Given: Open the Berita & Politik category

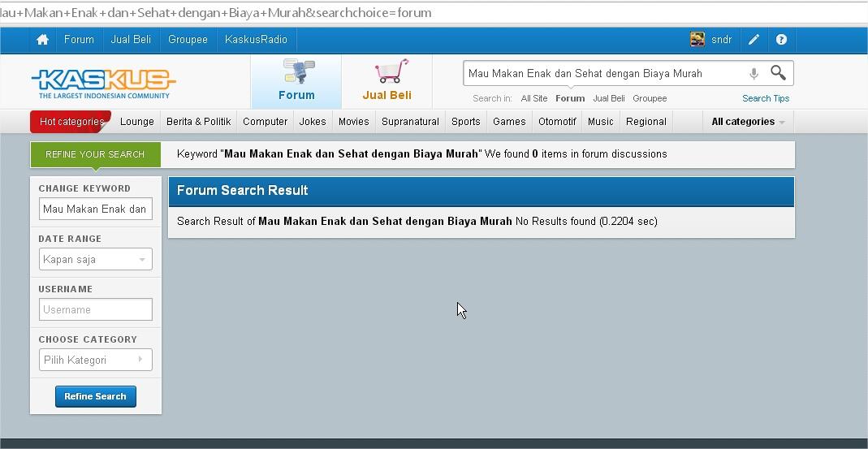Looking at the screenshot, I should tap(199, 122).
